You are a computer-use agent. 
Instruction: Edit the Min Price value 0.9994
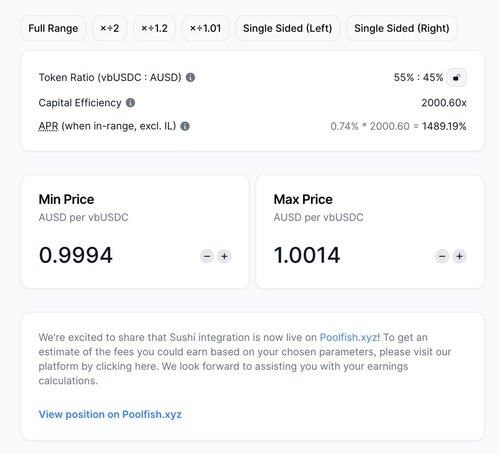pyautogui.click(x=76, y=255)
